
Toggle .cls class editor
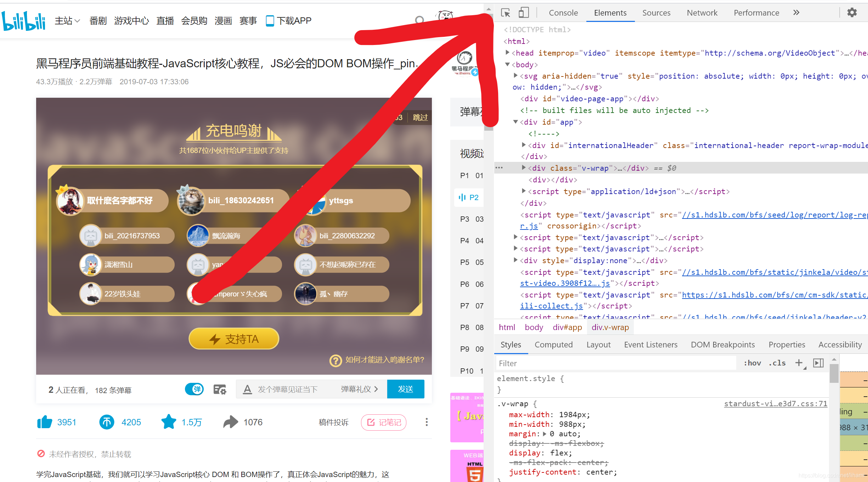[777, 363]
